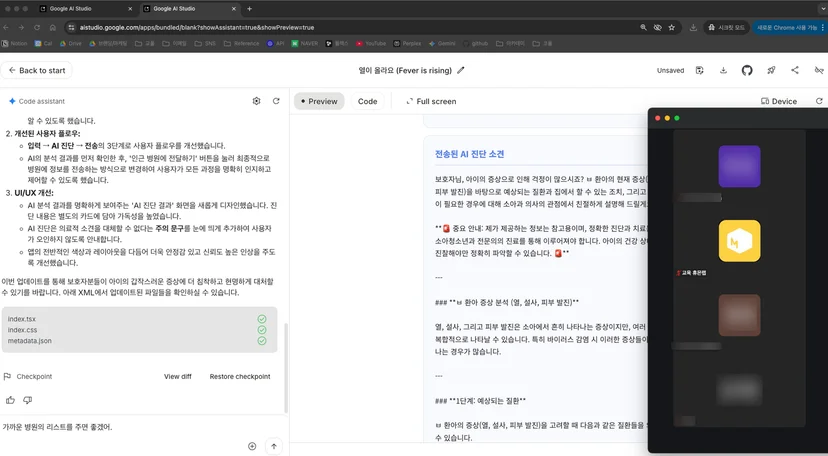
Task: Deploy the app with the rocket icon
Action: click(771, 70)
